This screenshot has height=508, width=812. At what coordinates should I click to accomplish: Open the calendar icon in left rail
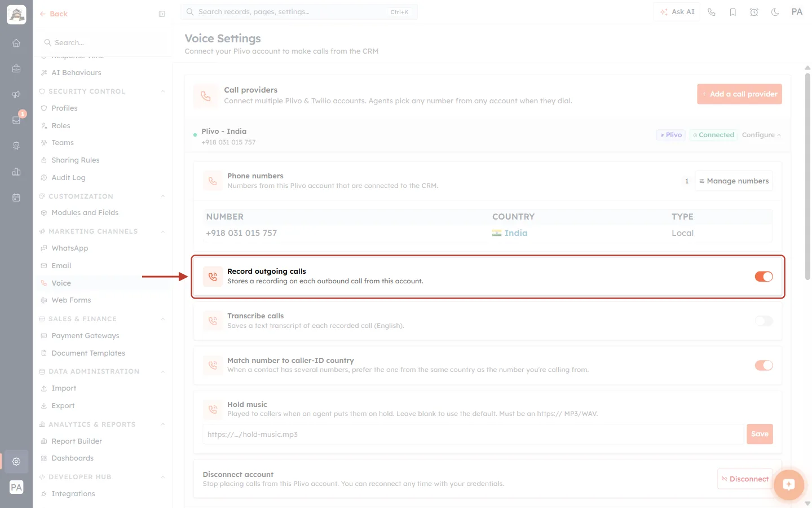16,198
